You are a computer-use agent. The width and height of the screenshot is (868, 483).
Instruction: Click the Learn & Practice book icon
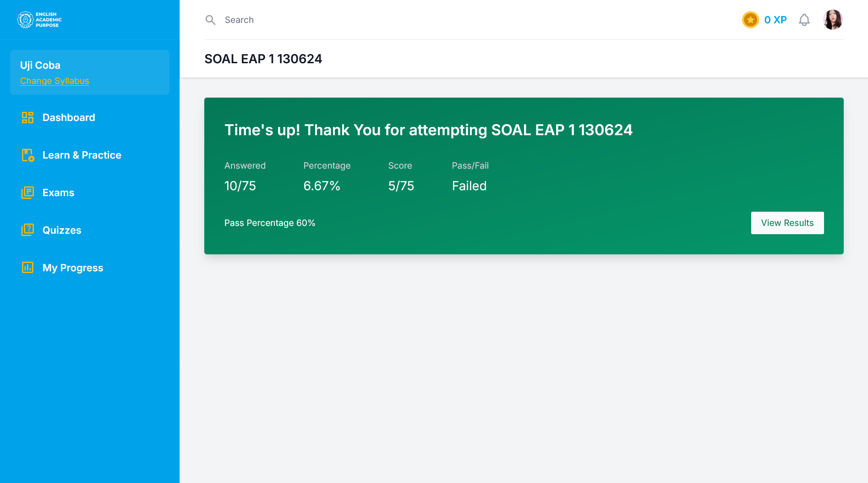click(27, 155)
